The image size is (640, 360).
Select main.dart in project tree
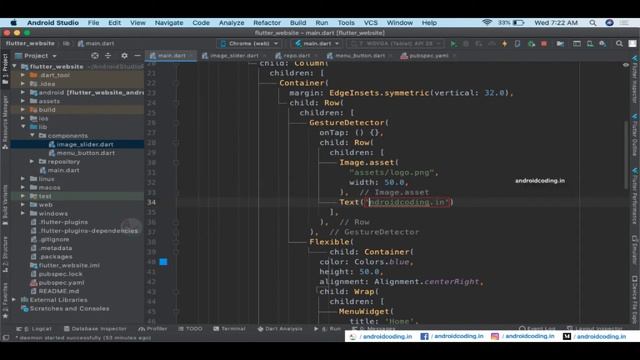[x=64, y=170]
